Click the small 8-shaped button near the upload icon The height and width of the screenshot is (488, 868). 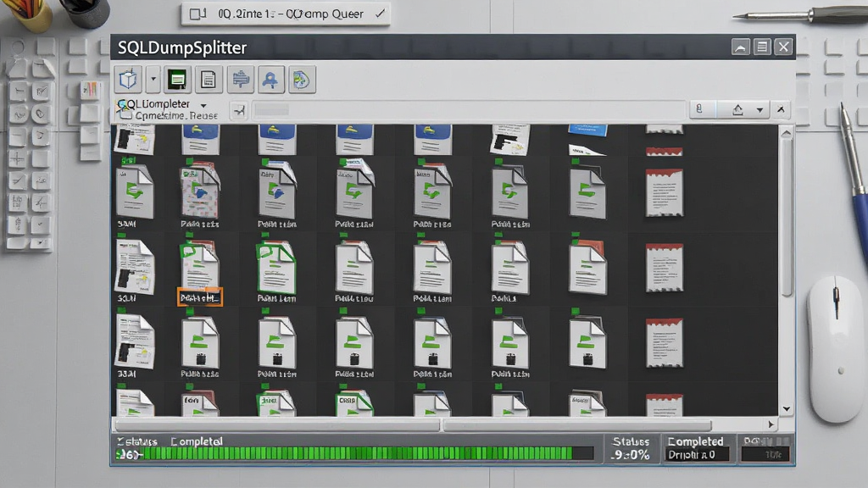(x=699, y=109)
